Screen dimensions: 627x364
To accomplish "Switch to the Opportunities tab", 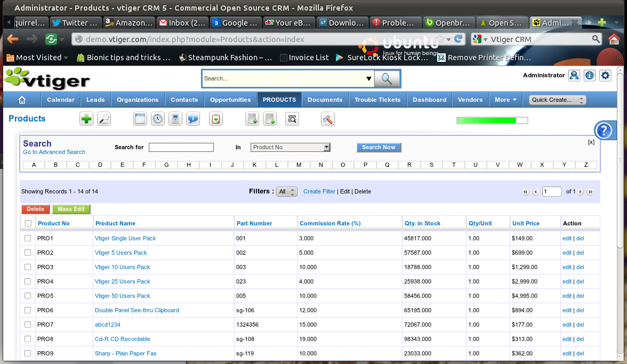I will 230,100.
